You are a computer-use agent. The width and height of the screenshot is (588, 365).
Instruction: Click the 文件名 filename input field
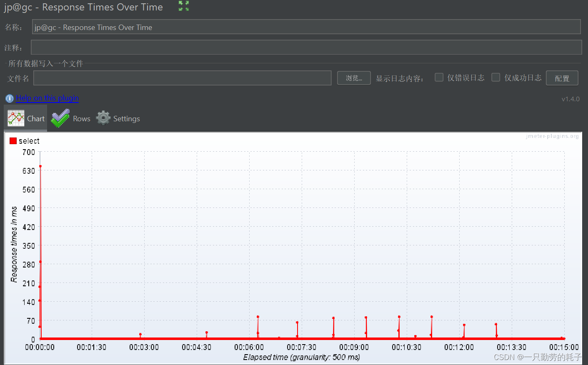click(183, 78)
